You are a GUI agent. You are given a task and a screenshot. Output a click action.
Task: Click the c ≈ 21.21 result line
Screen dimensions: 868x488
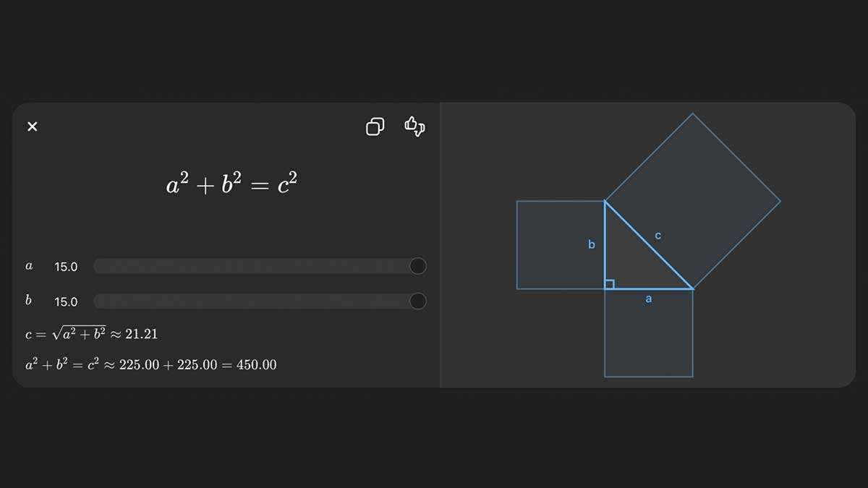pos(91,333)
